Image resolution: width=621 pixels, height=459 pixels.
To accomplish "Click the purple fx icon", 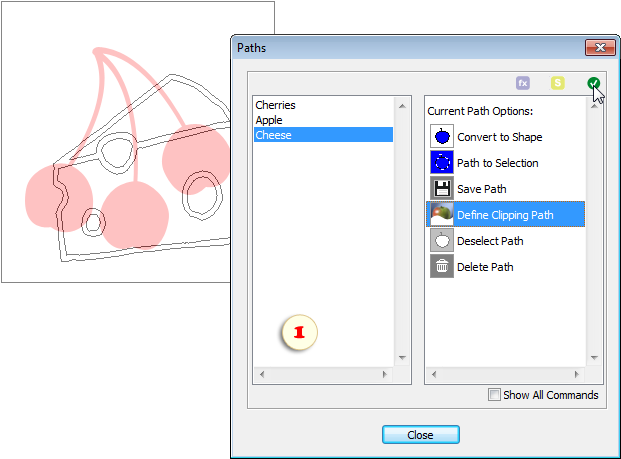I will coord(523,83).
